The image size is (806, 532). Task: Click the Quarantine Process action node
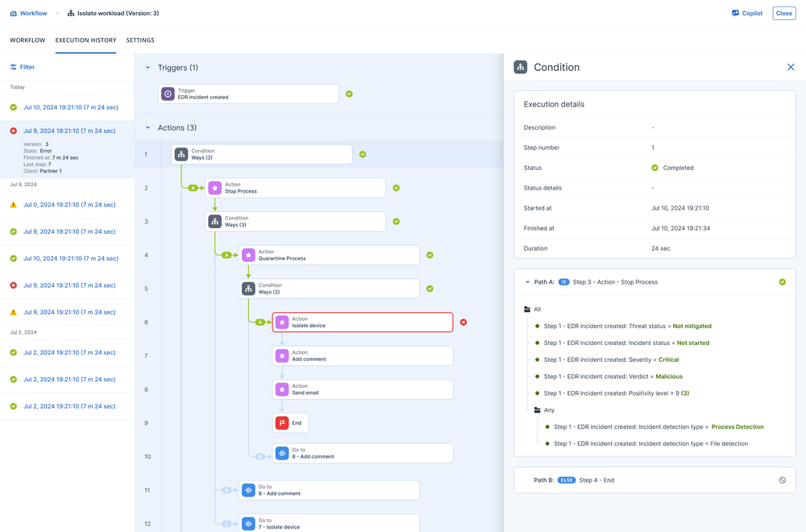tap(329, 256)
